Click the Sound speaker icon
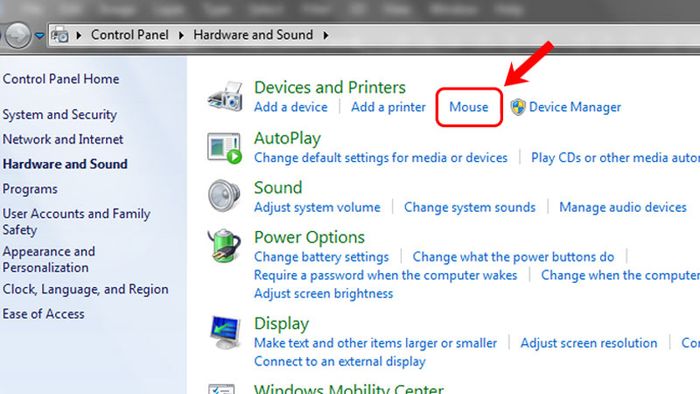700x394 pixels. coord(224,195)
